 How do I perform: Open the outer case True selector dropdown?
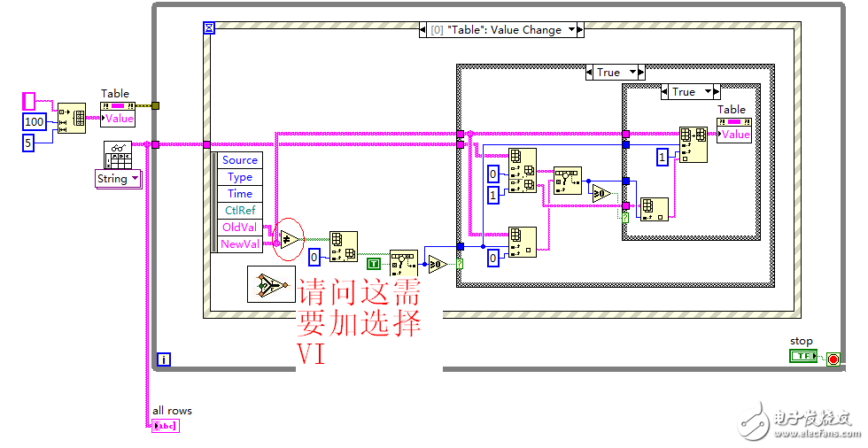click(x=632, y=73)
